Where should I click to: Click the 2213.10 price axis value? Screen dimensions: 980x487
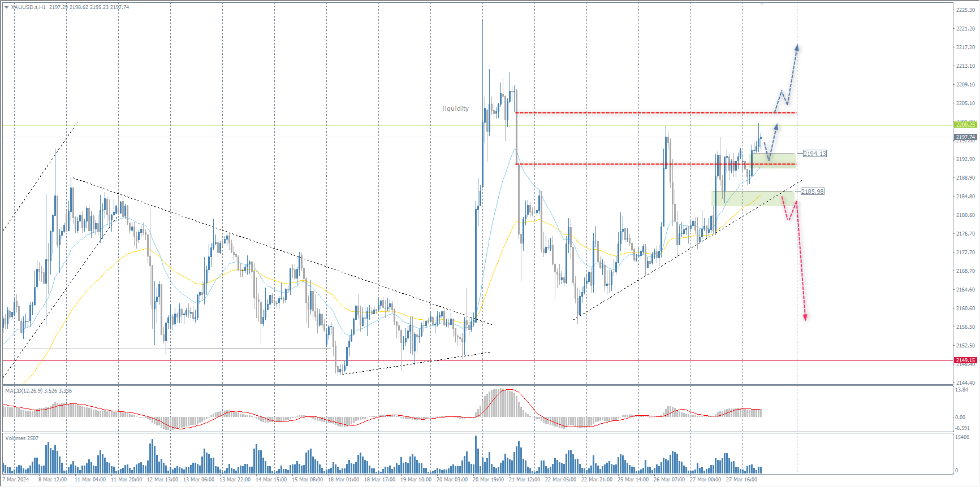965,66
